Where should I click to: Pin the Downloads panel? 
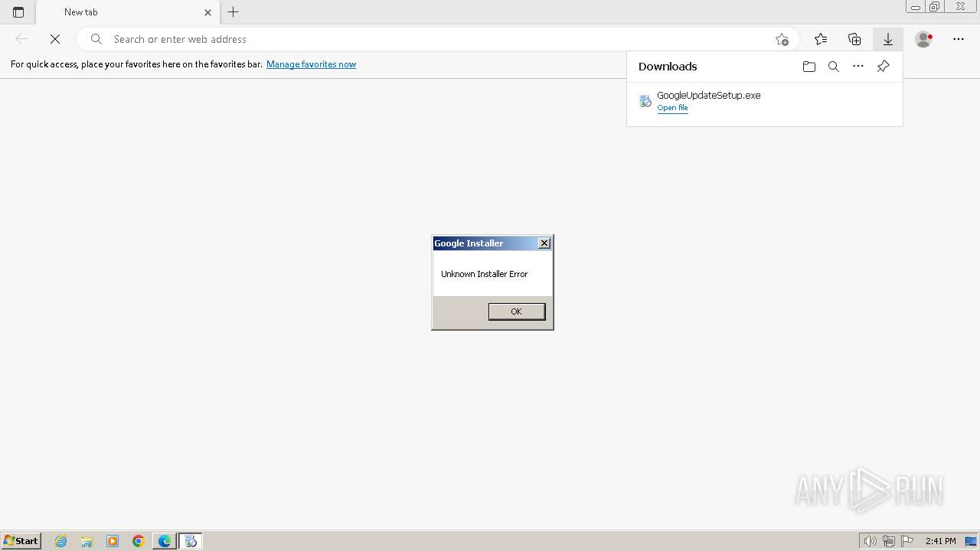point(883,67)
